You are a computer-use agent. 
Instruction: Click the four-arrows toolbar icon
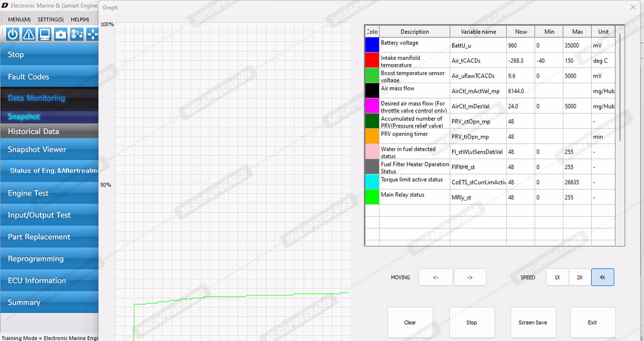click(x=92, y=34)
